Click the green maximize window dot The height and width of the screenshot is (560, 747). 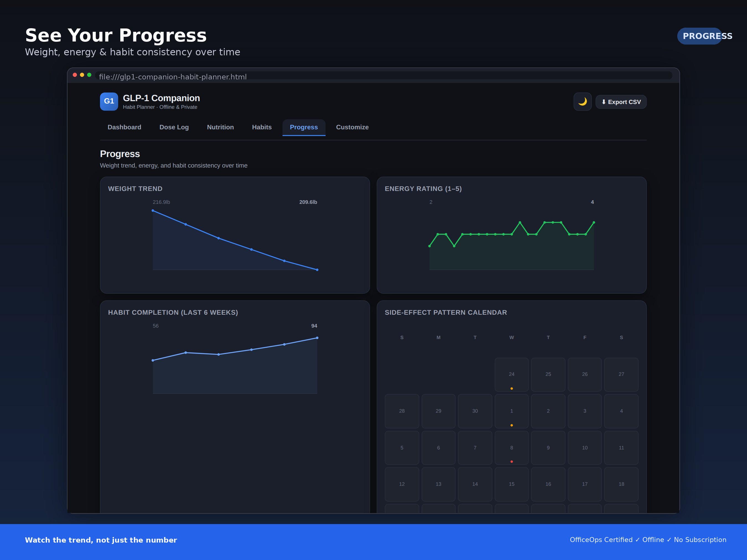point(89,75)
